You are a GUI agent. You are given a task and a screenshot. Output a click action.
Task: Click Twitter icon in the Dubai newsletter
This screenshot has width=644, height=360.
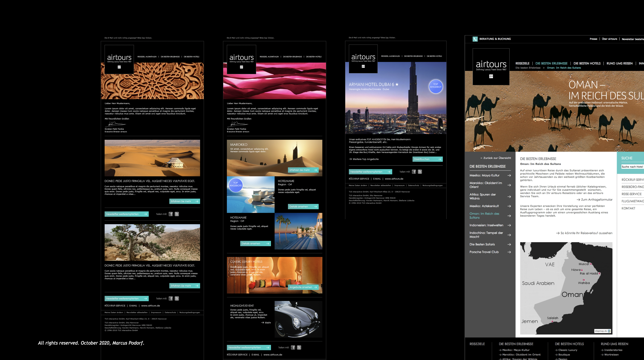click(x=420, y=172)
